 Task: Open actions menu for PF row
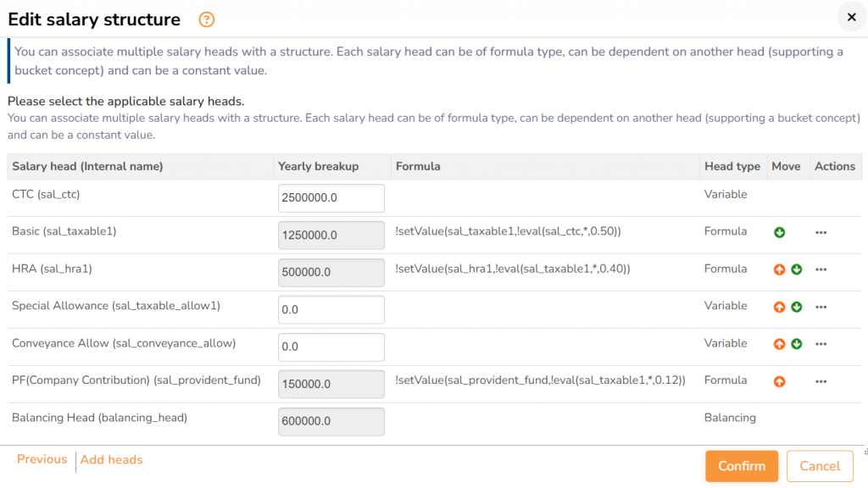(x=821, y=381)
